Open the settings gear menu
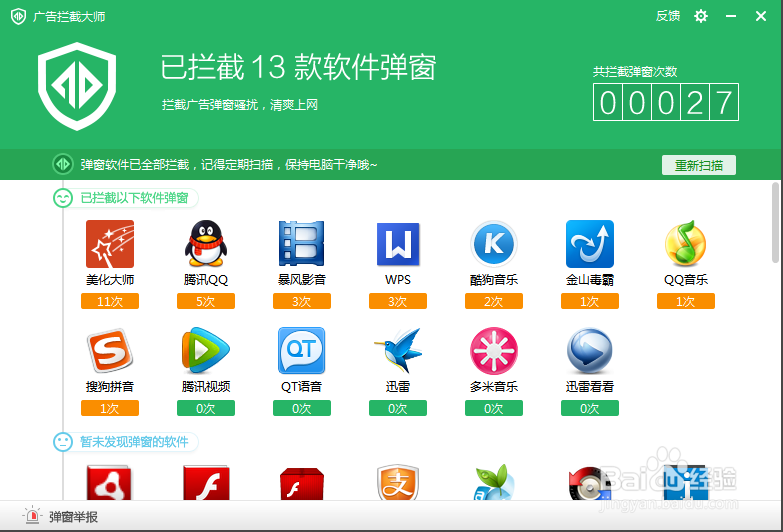Viewport: 783px width, 532px height. pyautogui.click(x=701, y=16)
